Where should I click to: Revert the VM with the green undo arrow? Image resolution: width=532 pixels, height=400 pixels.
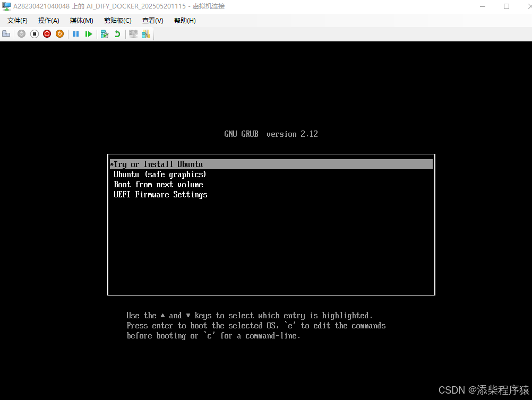tap(117, 34)
